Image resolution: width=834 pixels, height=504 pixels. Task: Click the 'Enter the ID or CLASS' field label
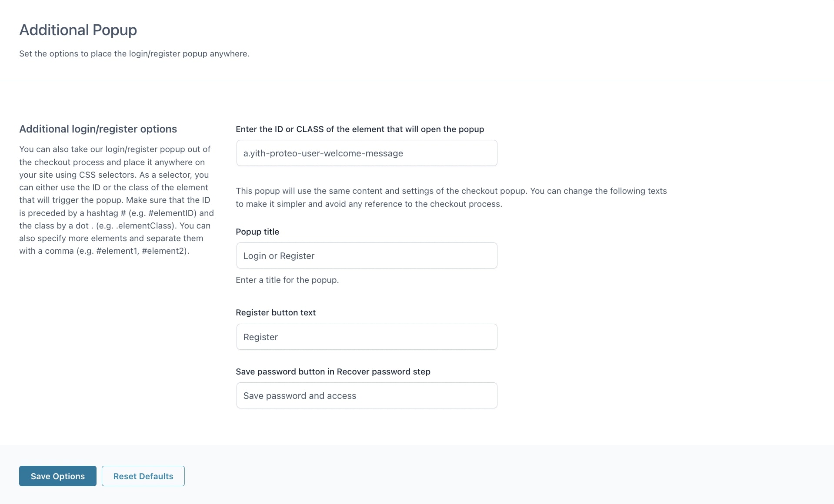[x=360, y=129]
